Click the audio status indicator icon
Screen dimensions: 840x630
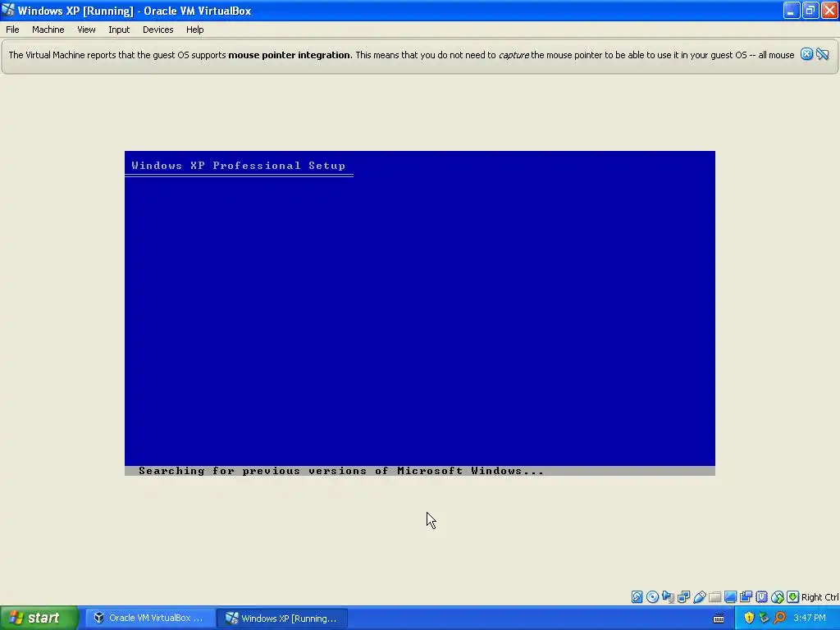(x=668, y=597)
